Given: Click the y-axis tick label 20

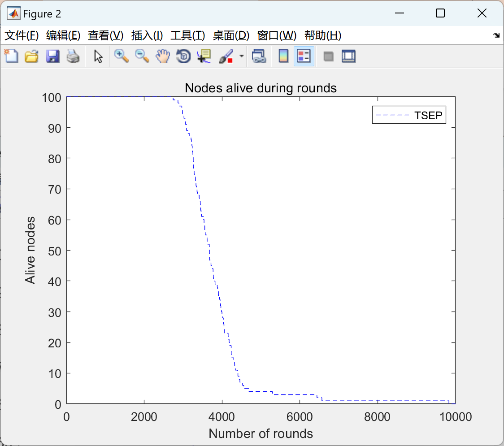Looking at the screenshot, I should (x=54, y=343).
